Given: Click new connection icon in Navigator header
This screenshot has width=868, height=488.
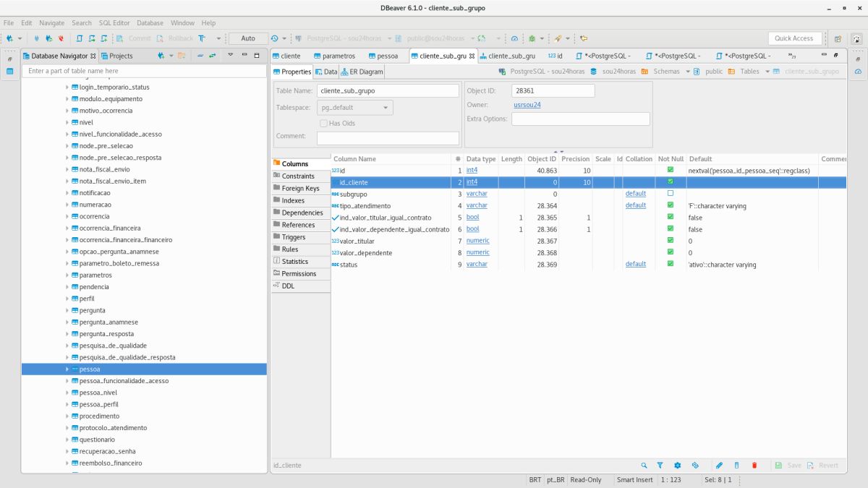Looking at the screenshot, I should point(161,56).
